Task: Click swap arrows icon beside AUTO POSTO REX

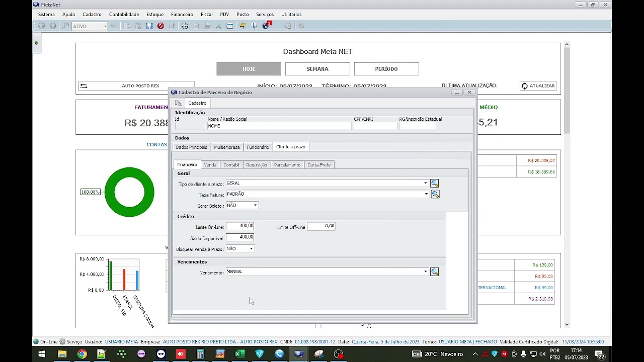Action: click(84, 86)
